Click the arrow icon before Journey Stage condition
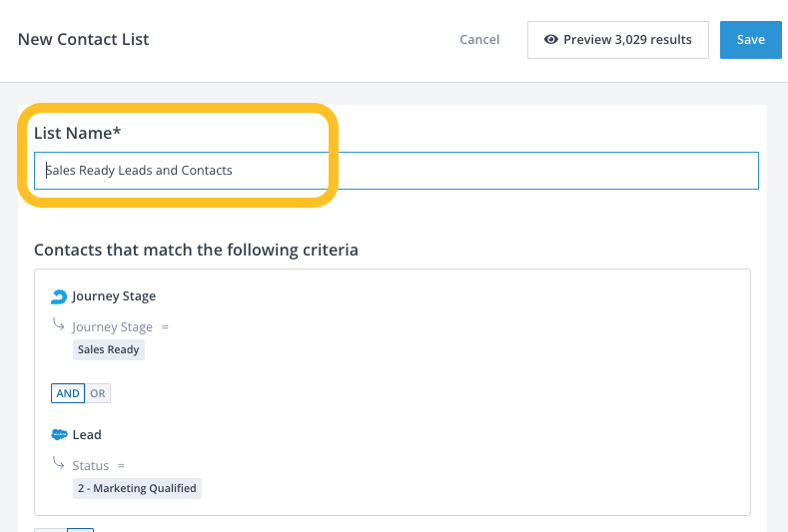The height and width of the screenshot is (532, 788). (59, 325)
